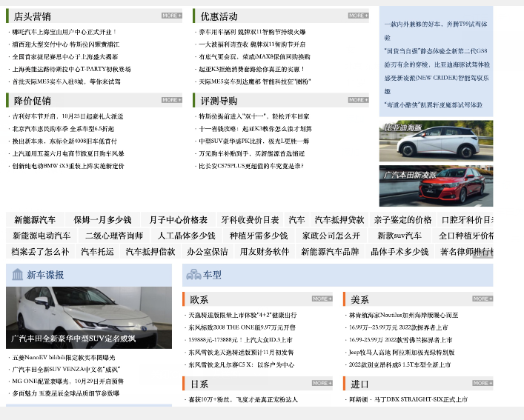The image size is (524, 420).
Task: Open the MG ONE配置表曝光 article
Action: (68, 381)
